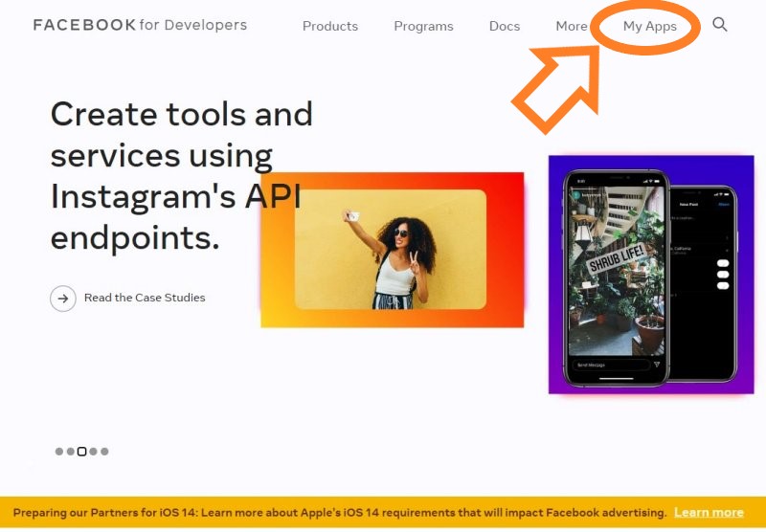766x532 pixels.
Task: Select the currently active third carousel indicator
Action: tap(81, 452)
